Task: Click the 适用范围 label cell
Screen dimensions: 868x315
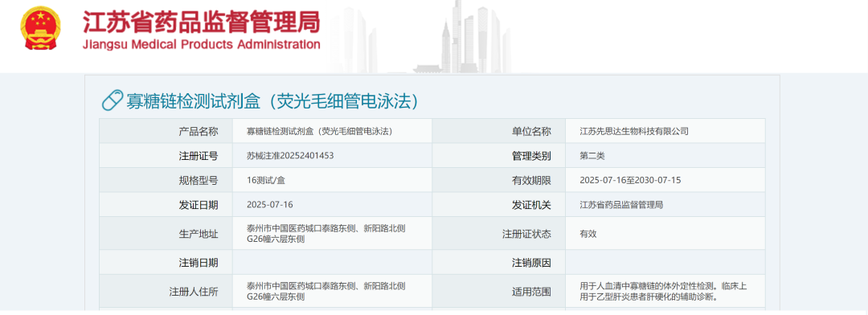Action: pos(499,291)
